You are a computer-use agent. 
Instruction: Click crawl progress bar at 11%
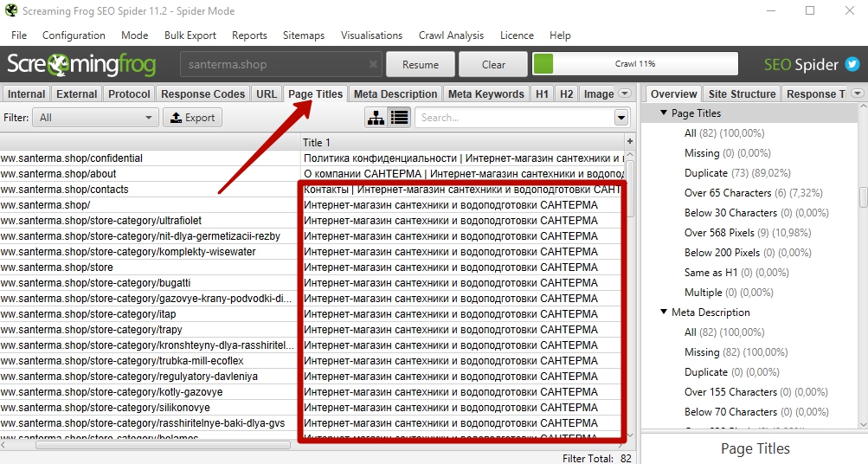point(635,64)
